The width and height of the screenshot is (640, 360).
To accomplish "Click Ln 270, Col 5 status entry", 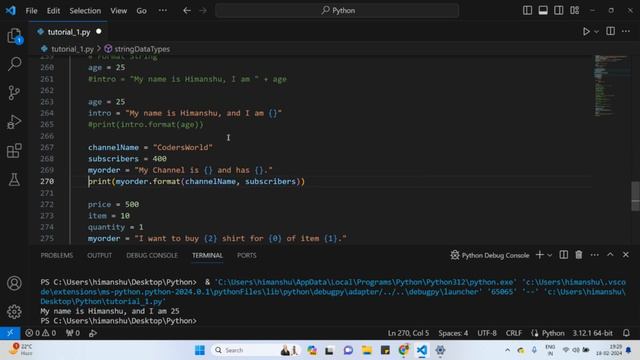I will click(x=408, y=333).
